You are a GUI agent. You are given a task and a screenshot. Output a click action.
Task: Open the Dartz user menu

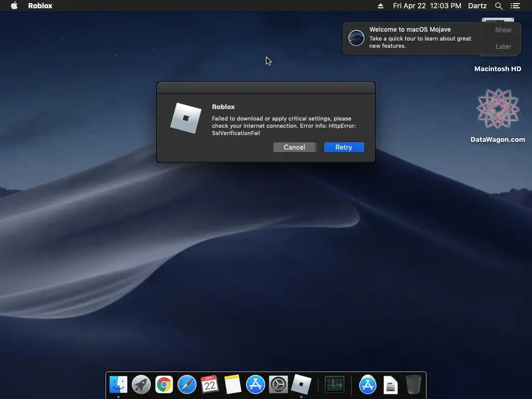pyautogui.click(x=477, y=6)
